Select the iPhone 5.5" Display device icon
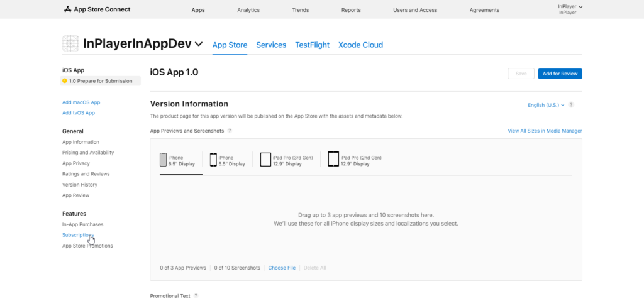The height and width of the screenshot is (301, 644). coord(213,160)
